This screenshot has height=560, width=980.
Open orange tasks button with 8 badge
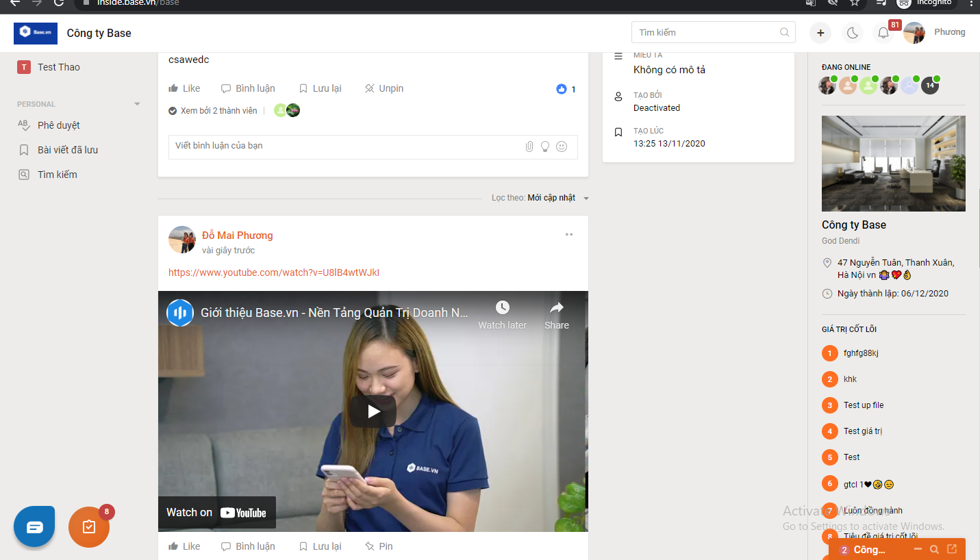click(x=89, y=526)
